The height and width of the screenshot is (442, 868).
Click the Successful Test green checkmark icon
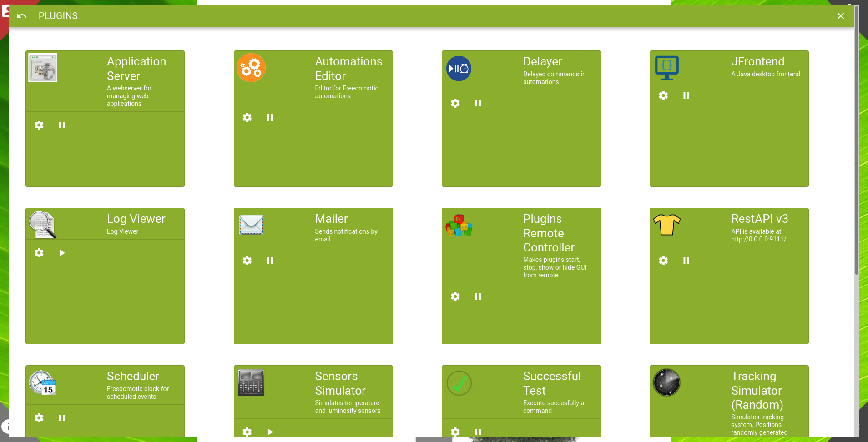pos(459,383)
